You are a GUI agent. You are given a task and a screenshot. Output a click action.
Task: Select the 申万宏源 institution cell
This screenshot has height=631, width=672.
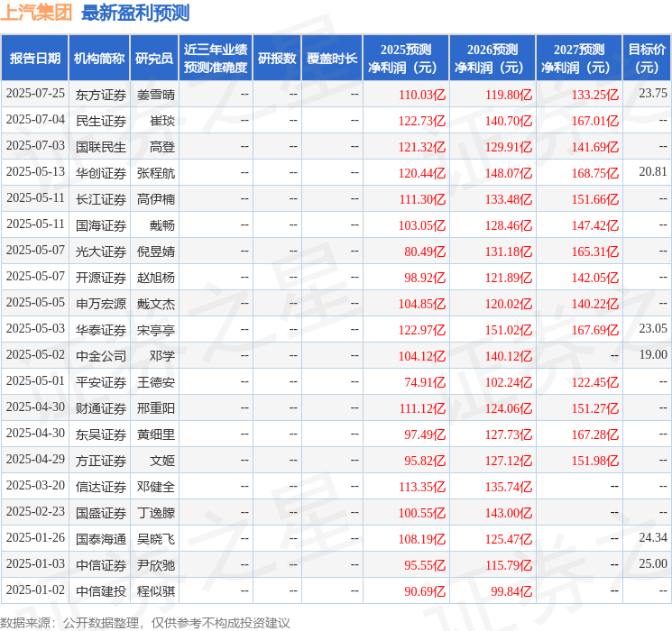click(101, 304)
